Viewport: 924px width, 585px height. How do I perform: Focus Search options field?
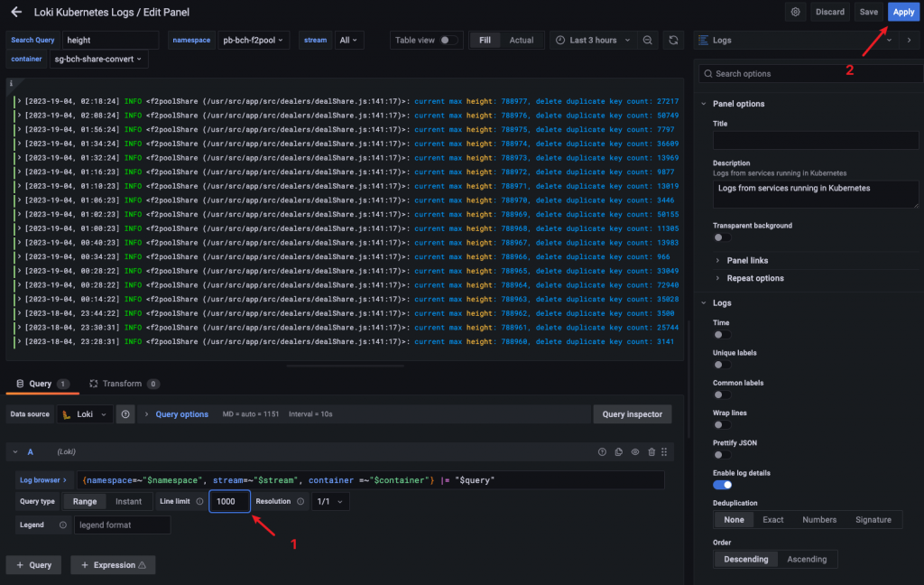(x=811, y=74)
